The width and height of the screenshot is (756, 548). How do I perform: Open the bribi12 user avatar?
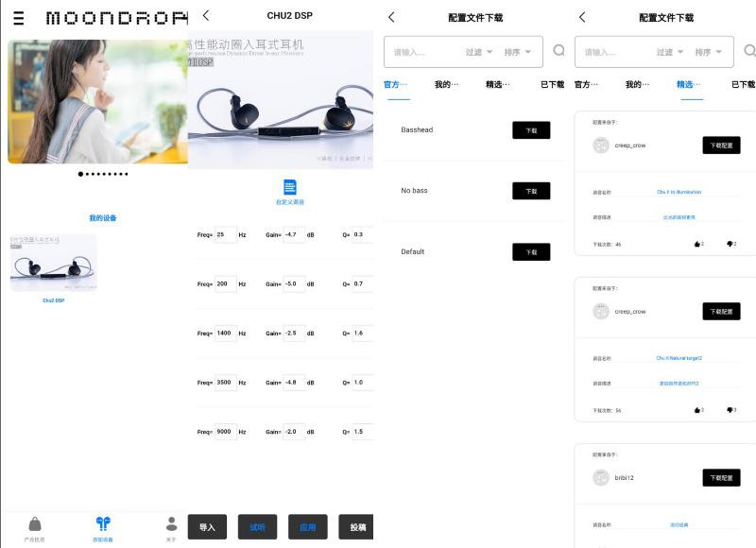[601, 478]
